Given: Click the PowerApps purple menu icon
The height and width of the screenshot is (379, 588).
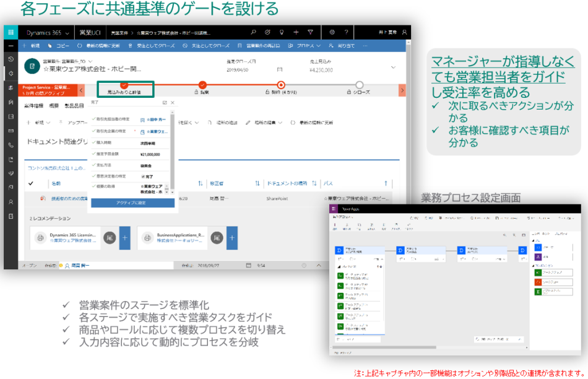Looking at the screenshot, I should [x=334, y=209].
